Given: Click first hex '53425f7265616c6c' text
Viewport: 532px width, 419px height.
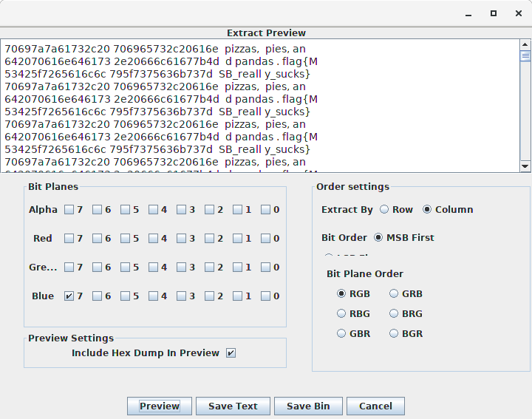Looking at the screenshot, I should [x=55, y=74].
